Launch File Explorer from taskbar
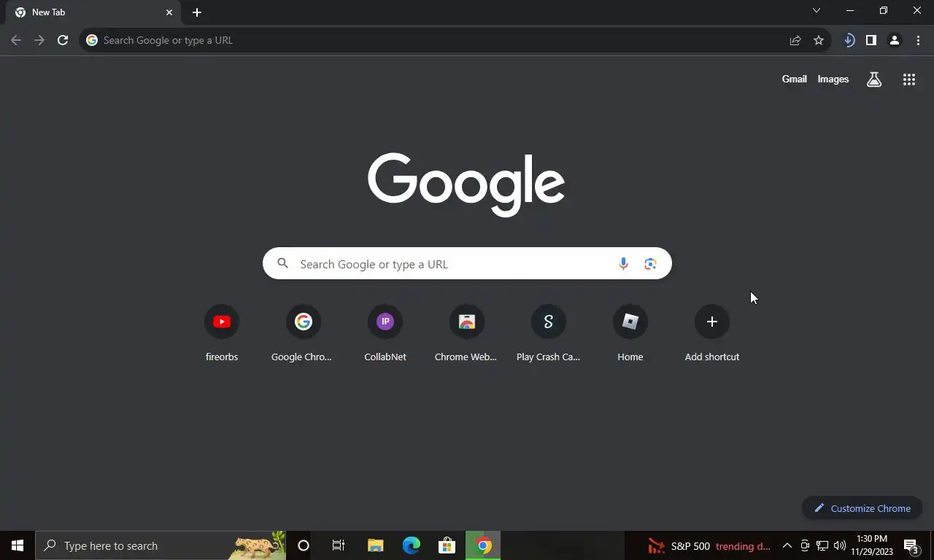The width and height of the screenshot is (934, 560). pos(375,545)
